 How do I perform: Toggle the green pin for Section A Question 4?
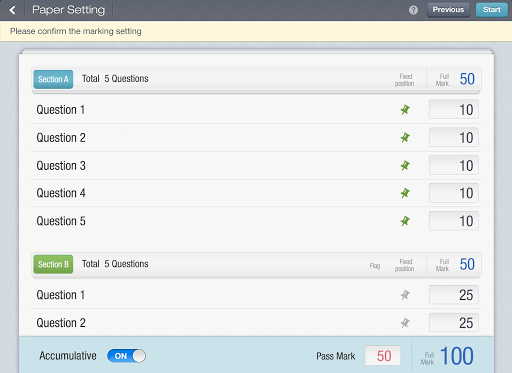[405, 193]
